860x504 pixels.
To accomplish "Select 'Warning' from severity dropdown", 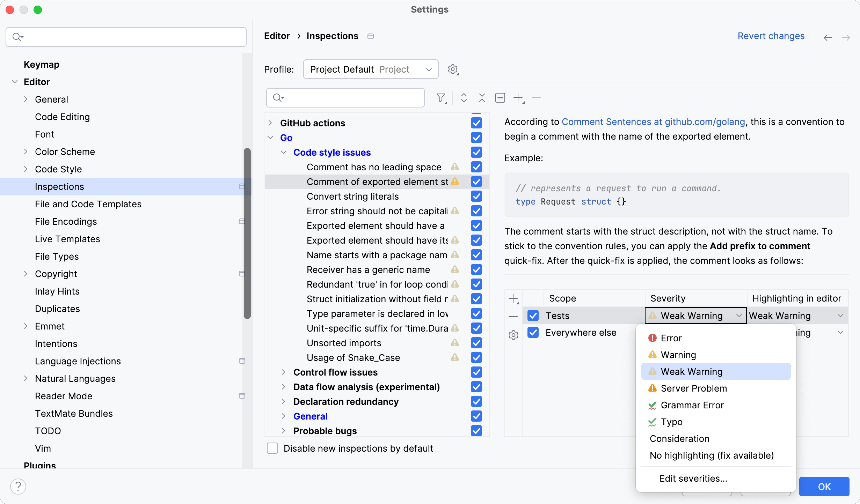I will click(x=678, y=354).
